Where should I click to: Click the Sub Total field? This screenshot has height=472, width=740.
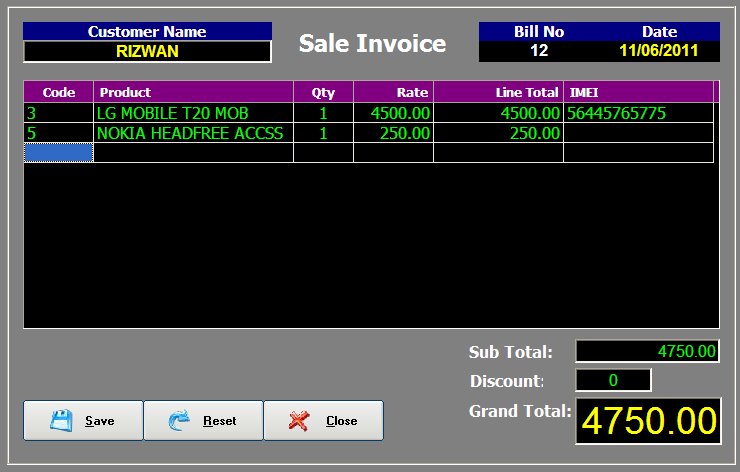click(647, 351)
